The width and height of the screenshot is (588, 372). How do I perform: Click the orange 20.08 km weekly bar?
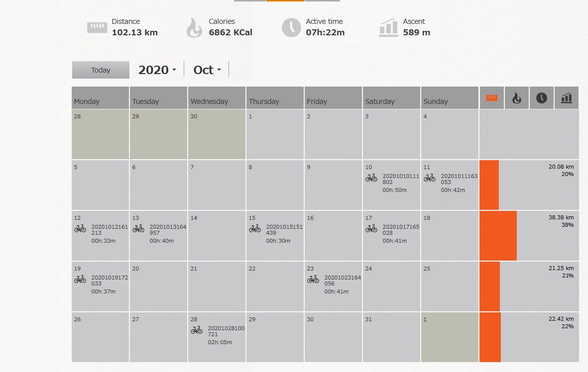coord(489,185)
